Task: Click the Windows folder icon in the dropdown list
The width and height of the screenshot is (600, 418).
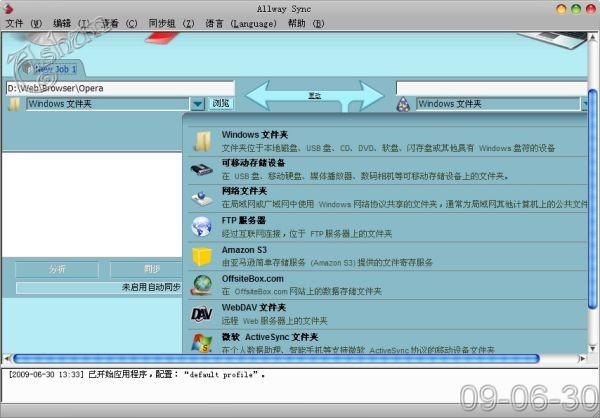Action: coord(202,141)
